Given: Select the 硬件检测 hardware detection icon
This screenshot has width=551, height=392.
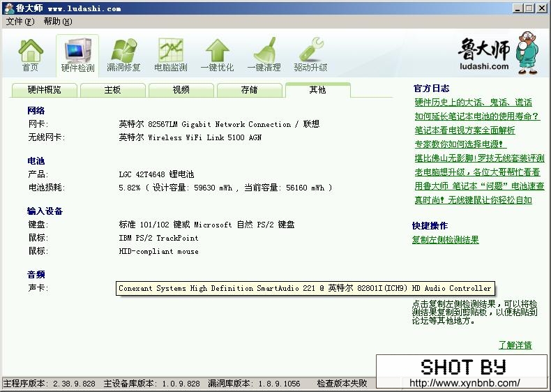Looking at the screenshot, I should coord(77,55).
